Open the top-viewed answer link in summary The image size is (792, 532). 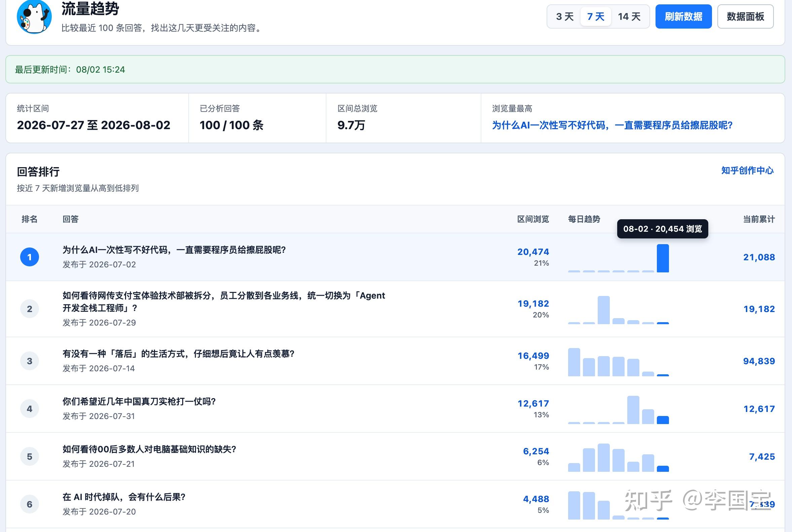pos(612,125)
